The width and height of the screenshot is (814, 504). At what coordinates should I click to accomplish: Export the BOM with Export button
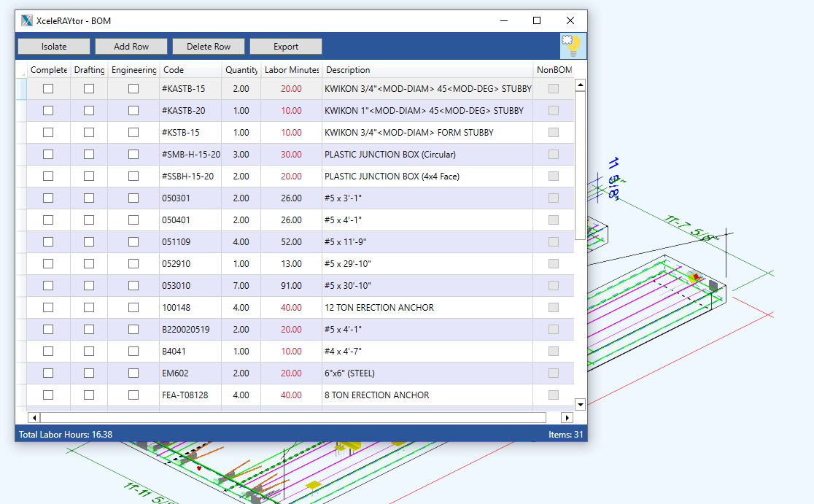click(286, 47)
